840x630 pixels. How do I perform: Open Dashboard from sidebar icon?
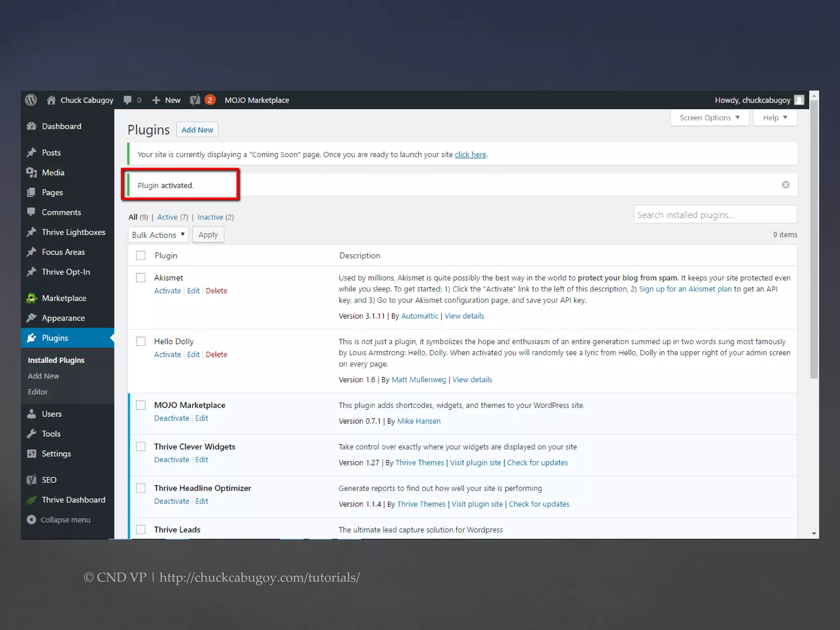pos(32,126)
